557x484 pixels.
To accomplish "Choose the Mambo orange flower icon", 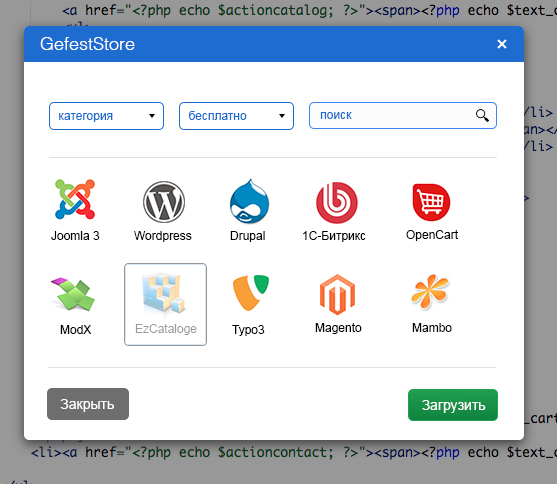I will pyautogui.click(x=430, y=291).
